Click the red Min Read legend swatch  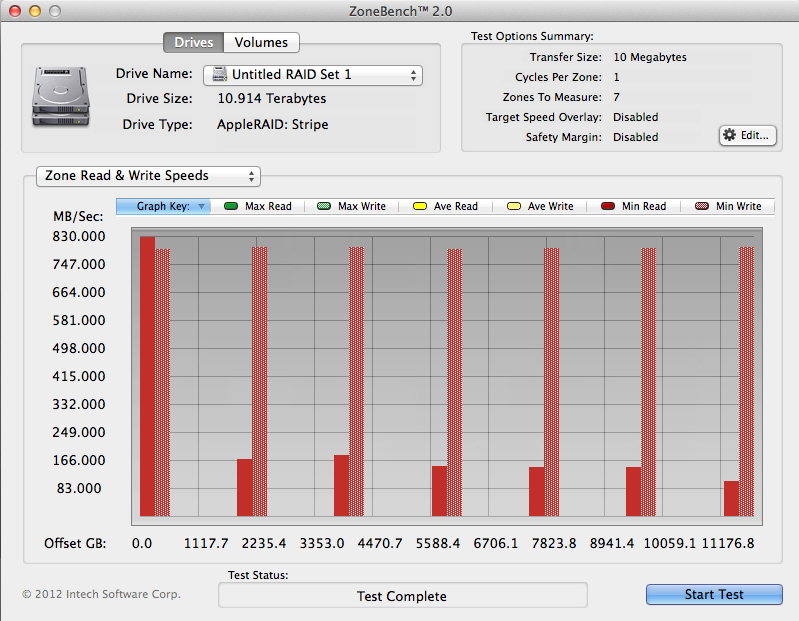(607, 206)
